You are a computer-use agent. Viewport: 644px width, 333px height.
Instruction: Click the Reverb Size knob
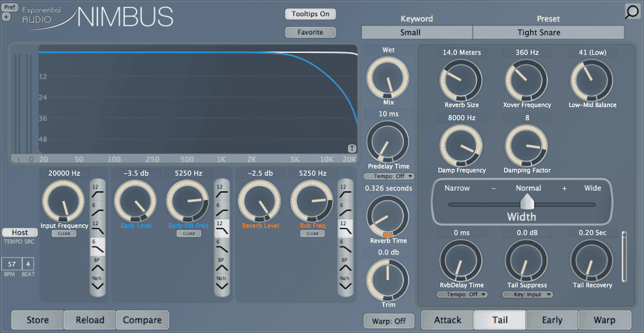pyautogui.click(x=461, y=80)
